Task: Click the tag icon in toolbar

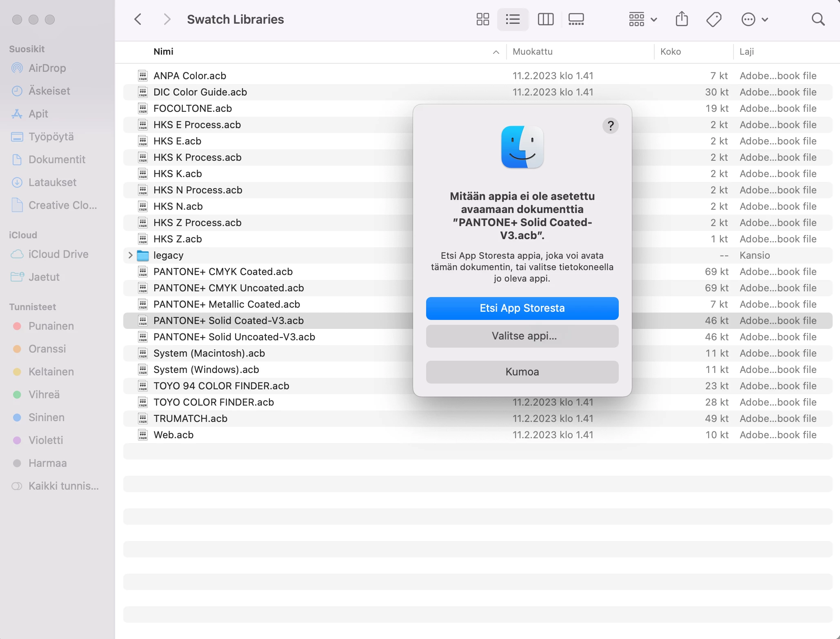Action: (x=713, y=19)
